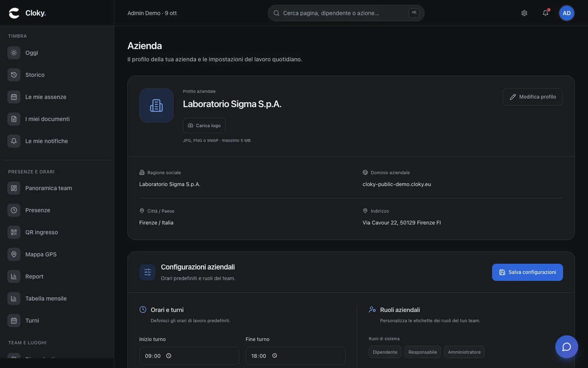This screenshot has height=368, width=588.
Task: Click Panoramica team grid icon
Action: click(14, 188)
